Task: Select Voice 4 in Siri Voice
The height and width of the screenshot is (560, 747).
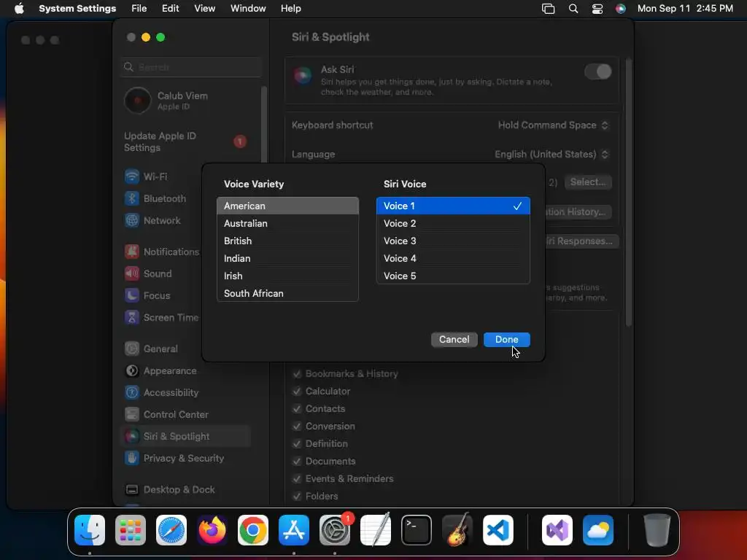Action: [x=453, y=259]
